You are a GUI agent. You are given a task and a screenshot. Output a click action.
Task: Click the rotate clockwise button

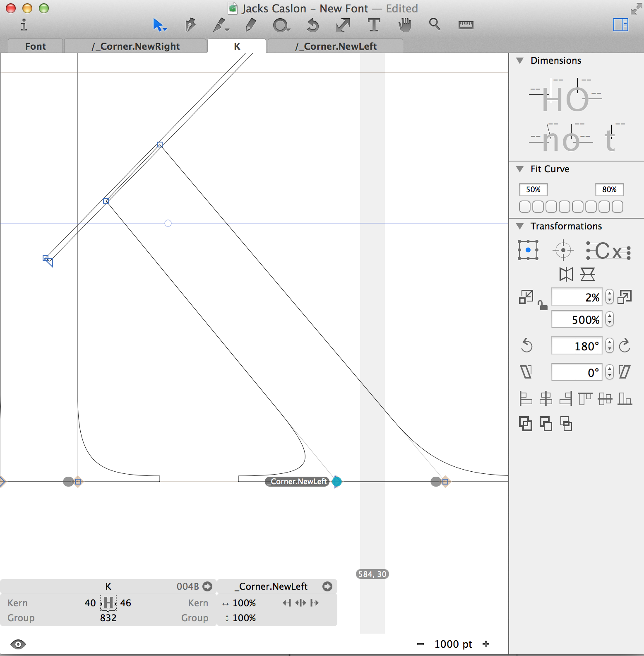click(625, 345)
